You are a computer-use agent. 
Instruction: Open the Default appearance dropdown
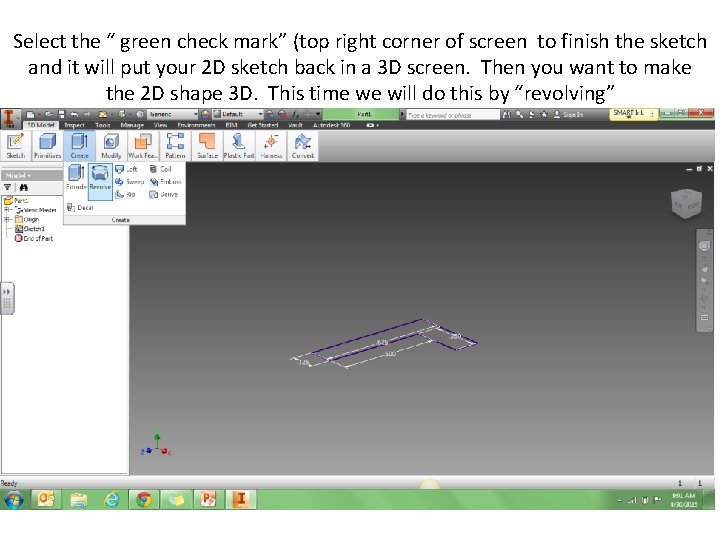[238, 114]
